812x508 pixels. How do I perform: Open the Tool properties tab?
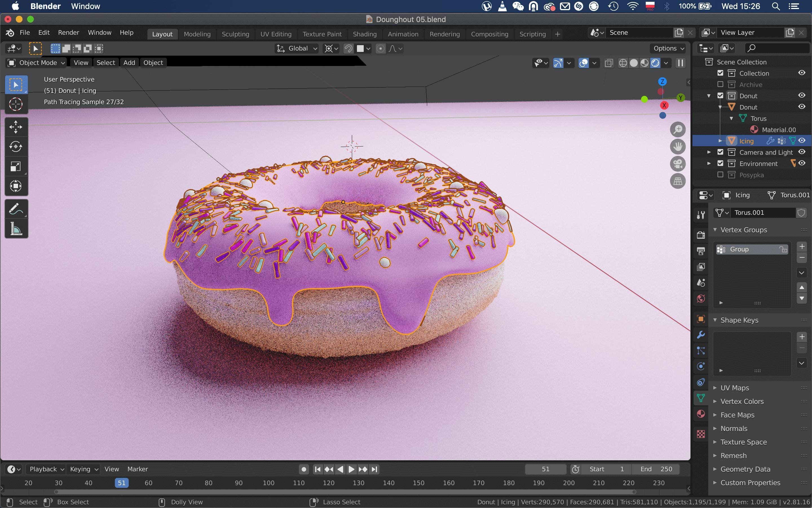tap(701, 215)
